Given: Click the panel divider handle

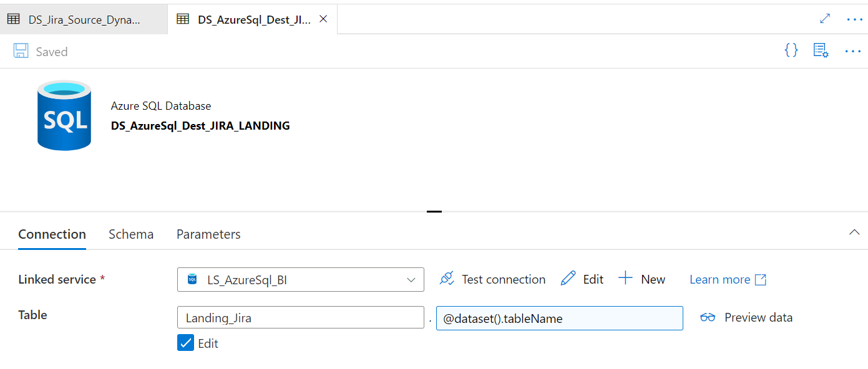Looking at the screenshot, I should tap(434, 211).
